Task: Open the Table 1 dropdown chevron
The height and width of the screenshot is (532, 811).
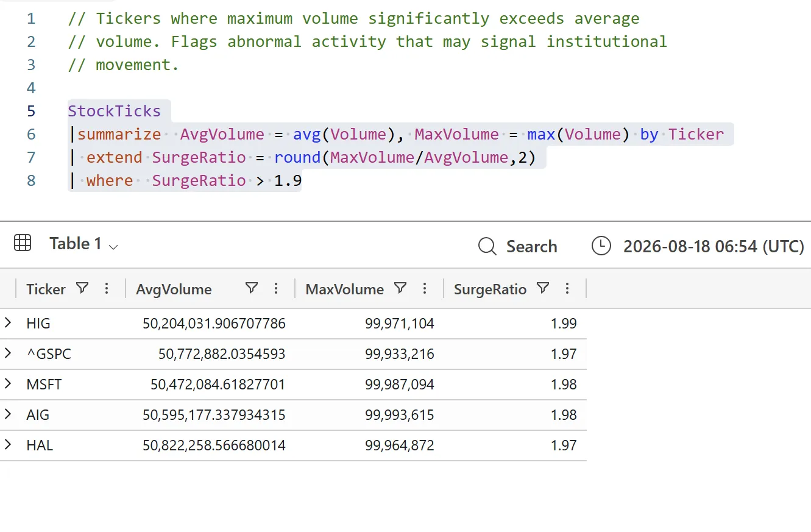Action: [113, 246]
